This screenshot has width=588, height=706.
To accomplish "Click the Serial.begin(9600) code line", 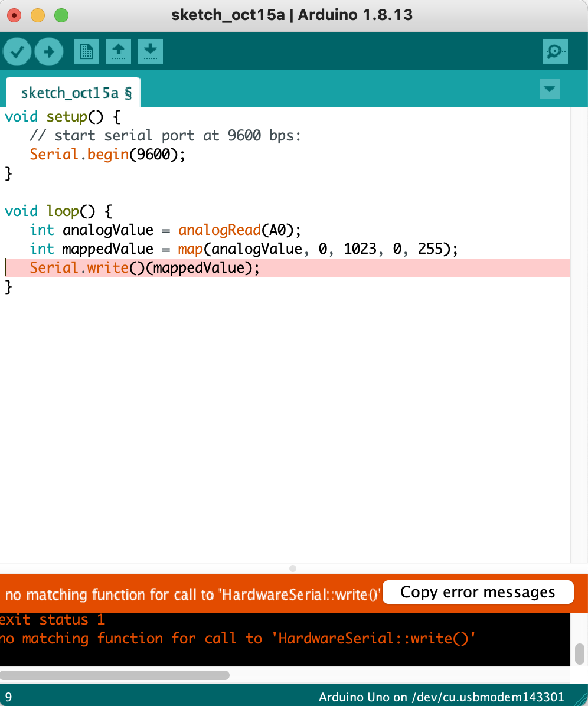I will tap(107, 155).
